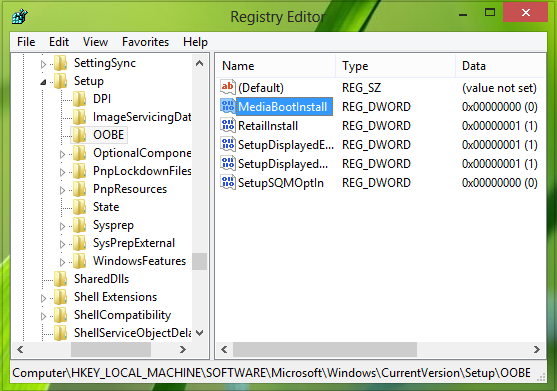
Task: Expand the Sysprep tree node
Action: (x=63, y=226)
